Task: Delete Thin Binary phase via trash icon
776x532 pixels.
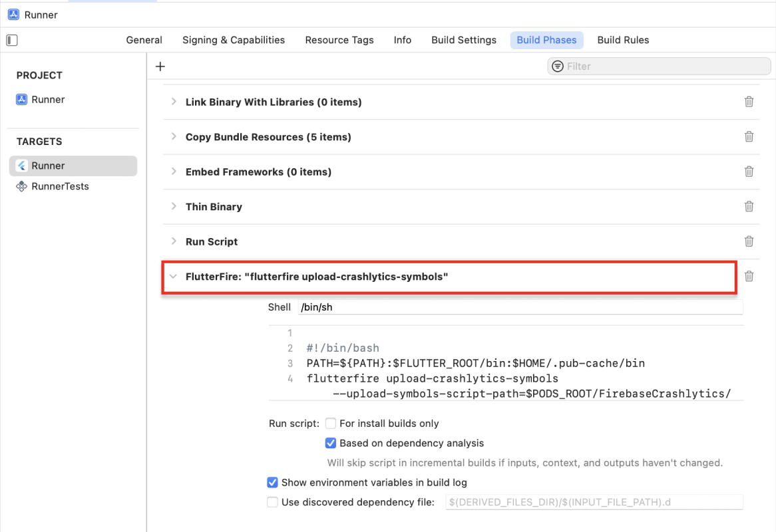Action: [749, 206]
